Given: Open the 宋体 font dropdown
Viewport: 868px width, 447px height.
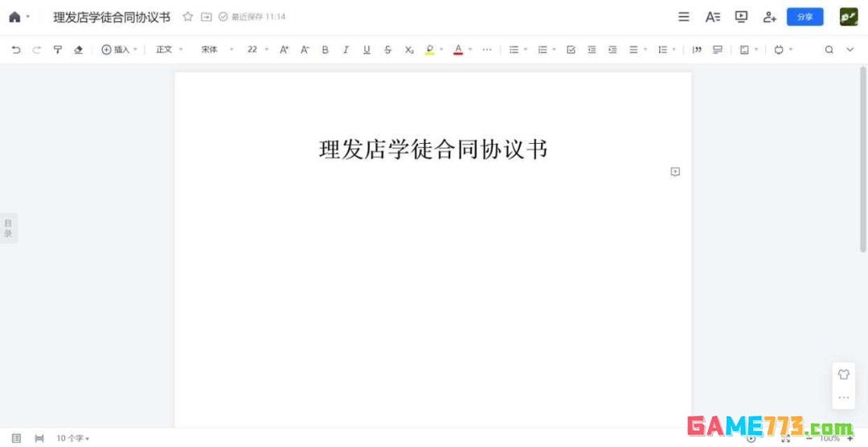Looking at the screenshot, I should click(x=217, y=50).
